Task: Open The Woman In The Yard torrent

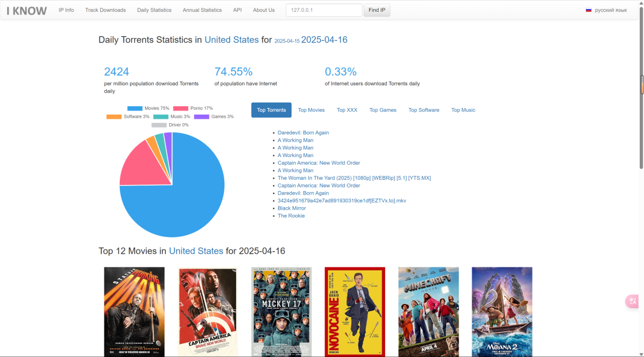Action: [354, 178]
